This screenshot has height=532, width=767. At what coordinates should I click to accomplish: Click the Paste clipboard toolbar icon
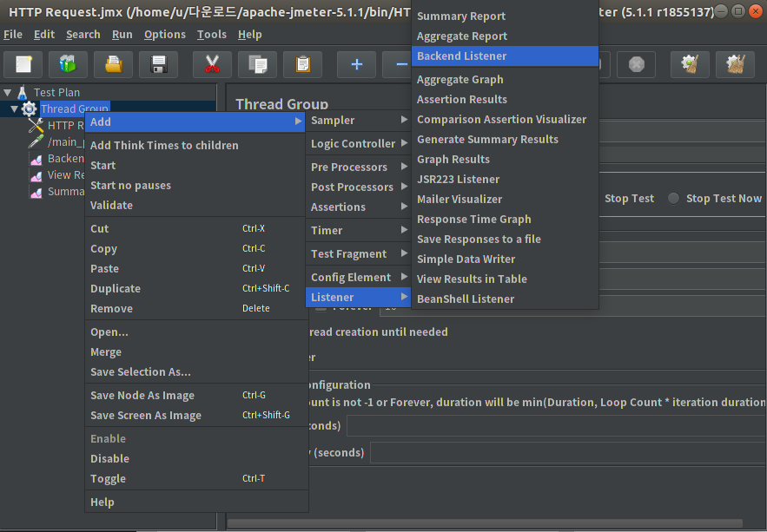303,64
